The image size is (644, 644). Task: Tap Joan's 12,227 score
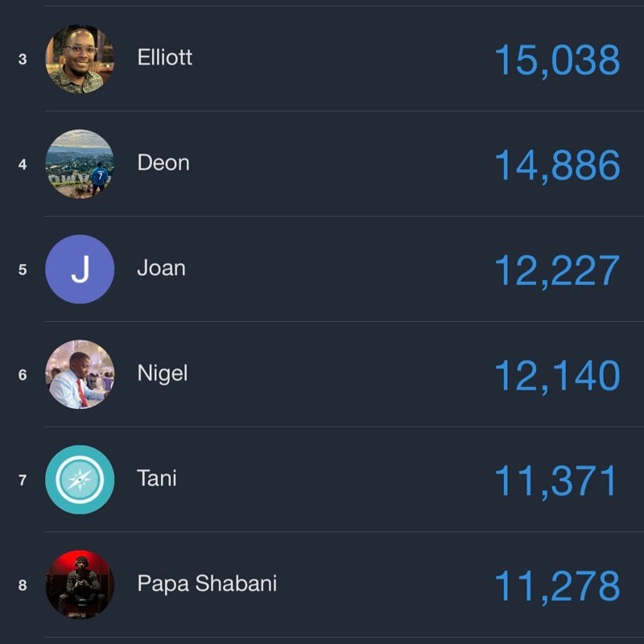tap(556, 271)
